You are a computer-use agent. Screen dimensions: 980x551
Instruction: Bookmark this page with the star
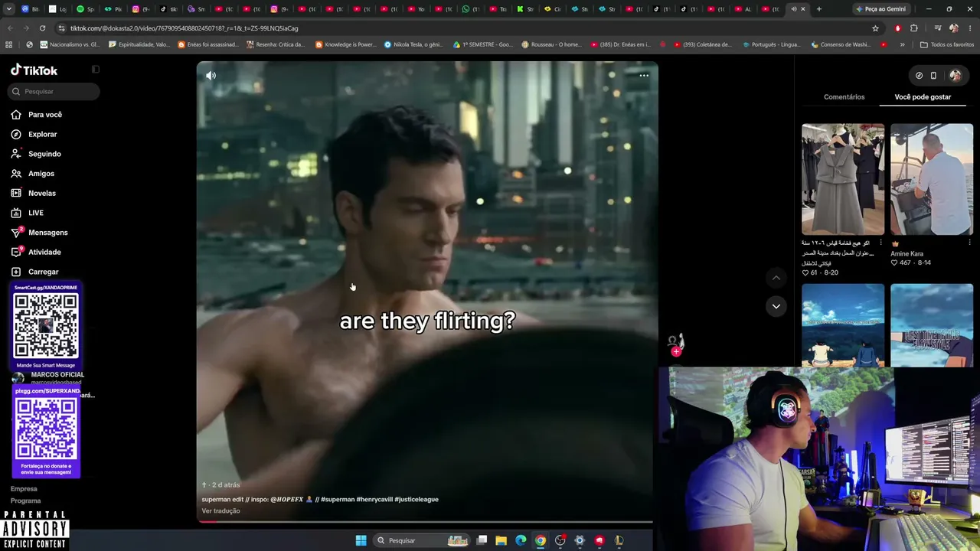tap(875, 28)
